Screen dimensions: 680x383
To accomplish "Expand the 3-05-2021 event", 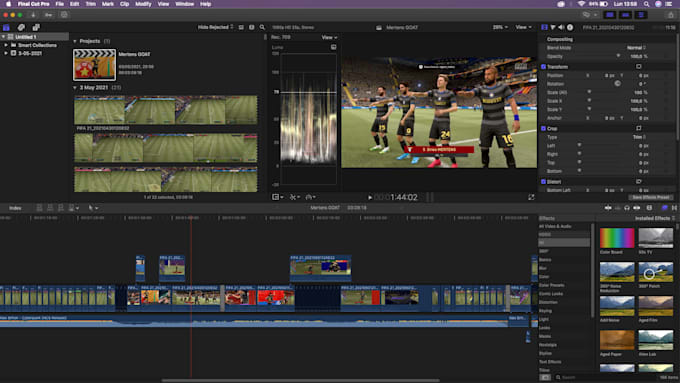I will pos(6,53).
